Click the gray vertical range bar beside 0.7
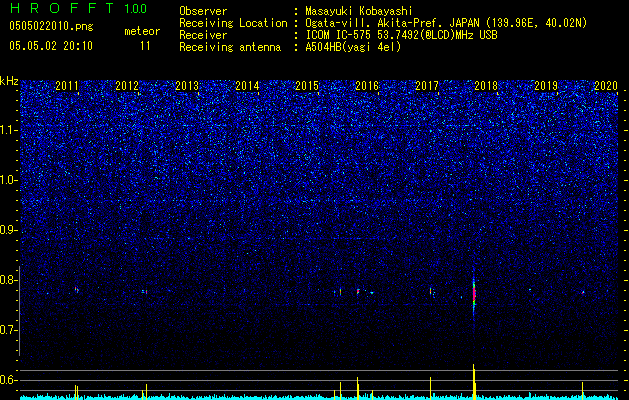The height and width of the screenshot is (400, 629). point(19,311)
